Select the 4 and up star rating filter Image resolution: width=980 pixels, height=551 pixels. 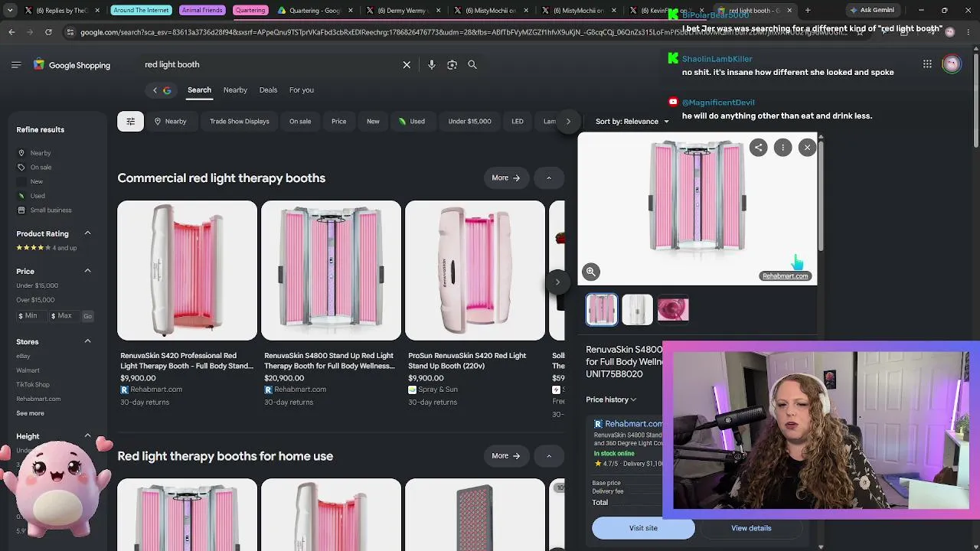click(47, 248)
